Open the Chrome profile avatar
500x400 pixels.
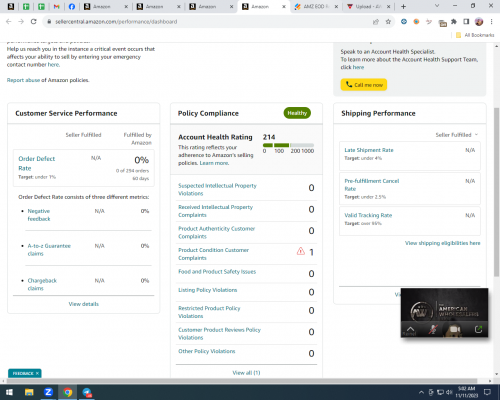(x=479, y=22)
